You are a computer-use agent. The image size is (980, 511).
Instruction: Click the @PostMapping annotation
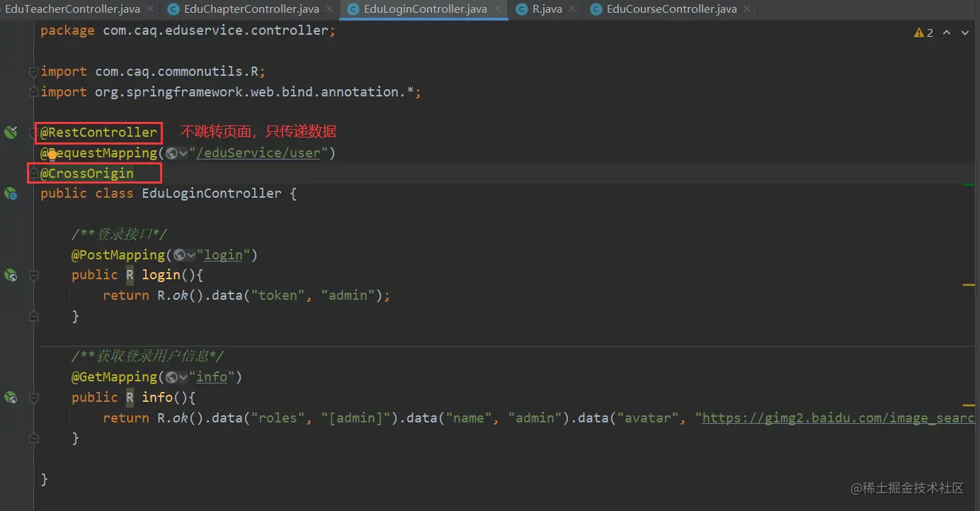click(x=118, y=254)
